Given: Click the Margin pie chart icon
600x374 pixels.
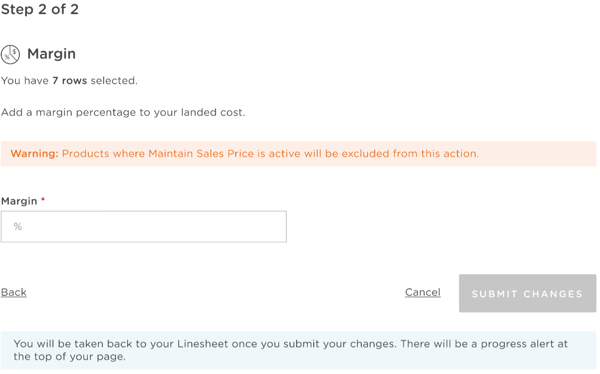Looking at the screenshot, I should coord(10,54).
